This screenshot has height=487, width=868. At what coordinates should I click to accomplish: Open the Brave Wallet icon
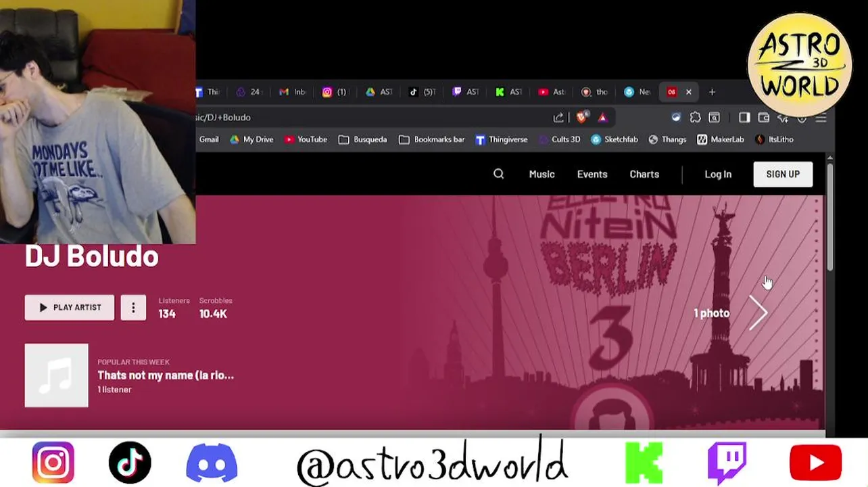[764, 118]
